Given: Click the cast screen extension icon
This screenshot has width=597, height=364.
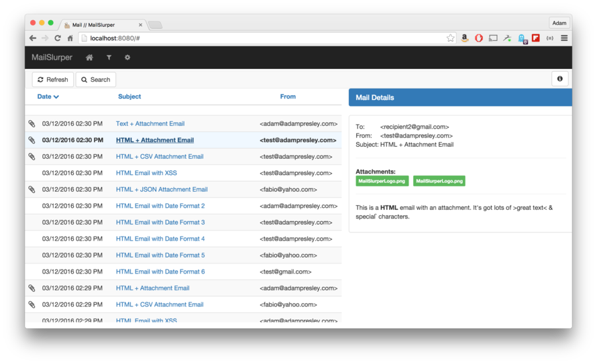Looking at the screenshot, I should point(493,38).
